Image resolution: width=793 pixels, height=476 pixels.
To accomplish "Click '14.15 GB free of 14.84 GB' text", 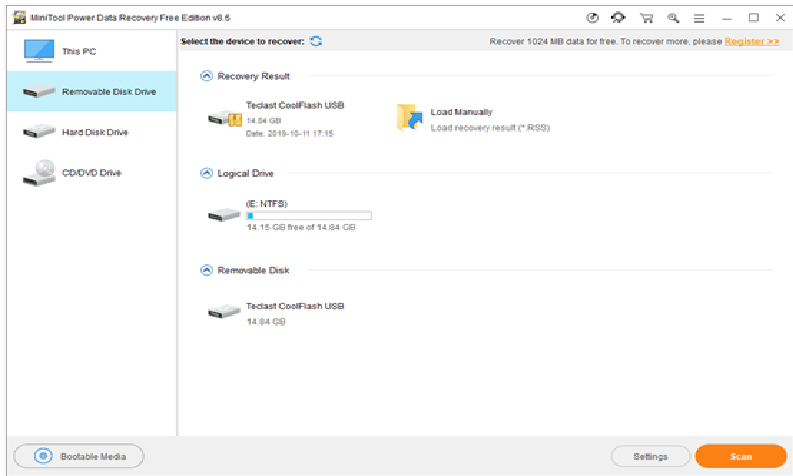I will (x=301, y=228).
